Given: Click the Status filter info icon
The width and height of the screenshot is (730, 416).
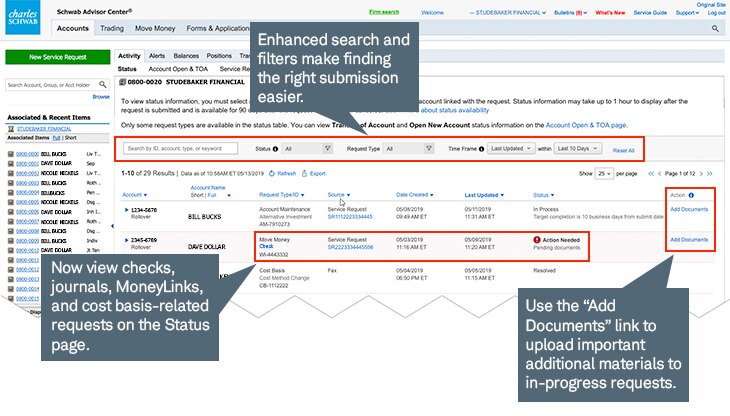Looking at the screenshot, I should [x=275, y=149].
